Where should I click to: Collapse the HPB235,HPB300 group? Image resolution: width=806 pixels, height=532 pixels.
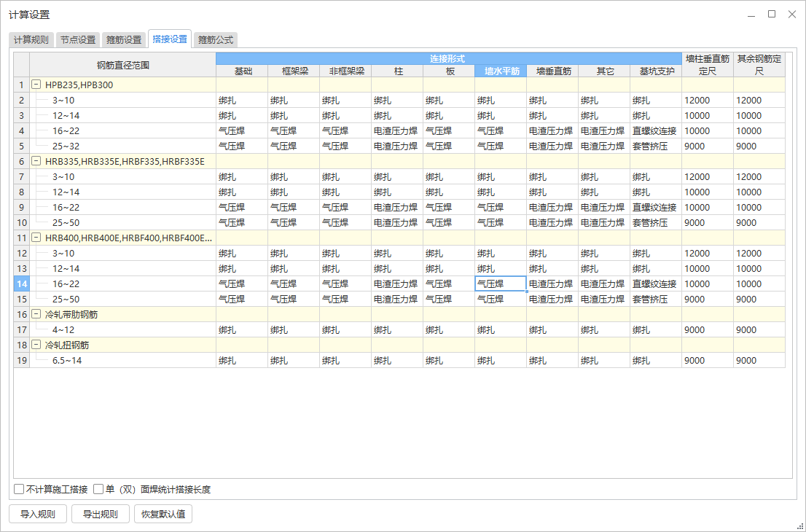click(36, 85)
